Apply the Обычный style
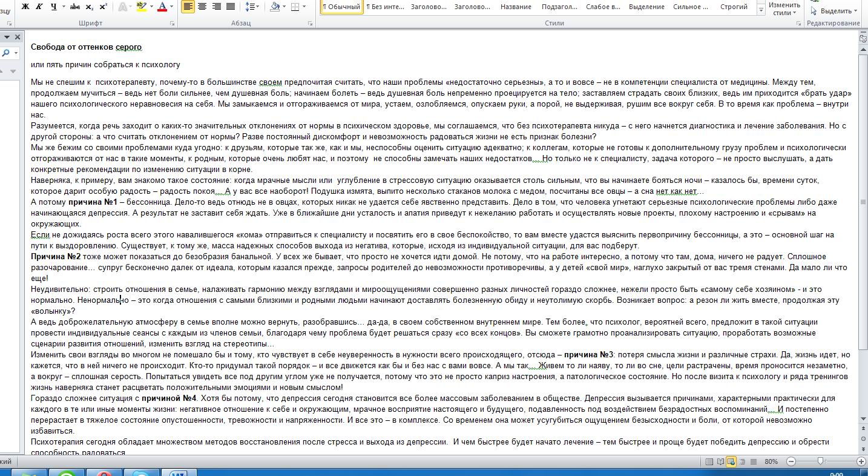Viewport: 868px width, 476px height. coord(341,7)
